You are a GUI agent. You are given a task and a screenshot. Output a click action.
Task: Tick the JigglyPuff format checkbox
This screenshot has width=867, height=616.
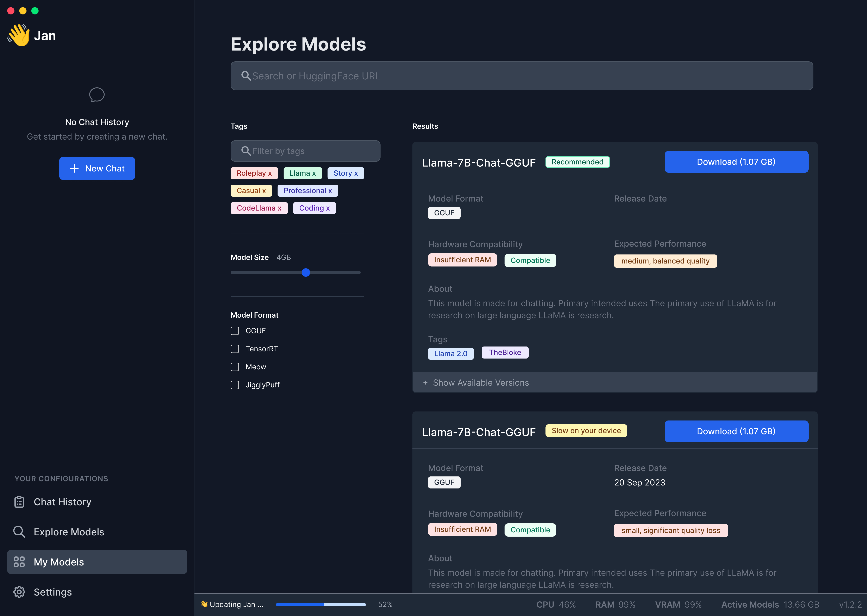coord(235,385)
